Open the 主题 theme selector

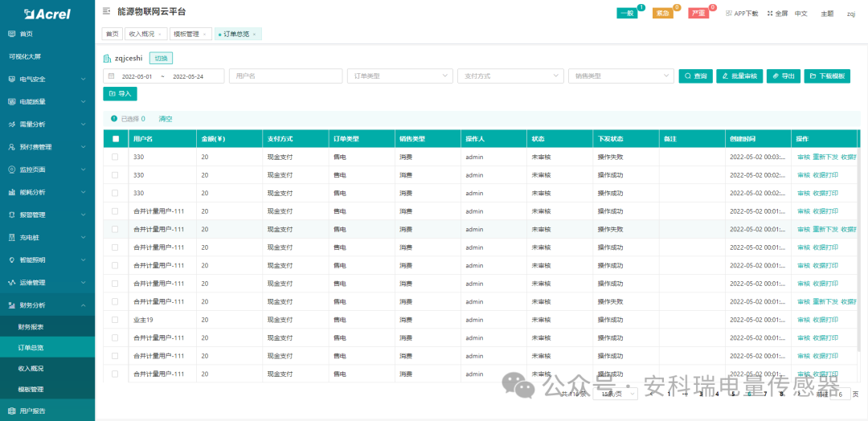tap(826, 14)
